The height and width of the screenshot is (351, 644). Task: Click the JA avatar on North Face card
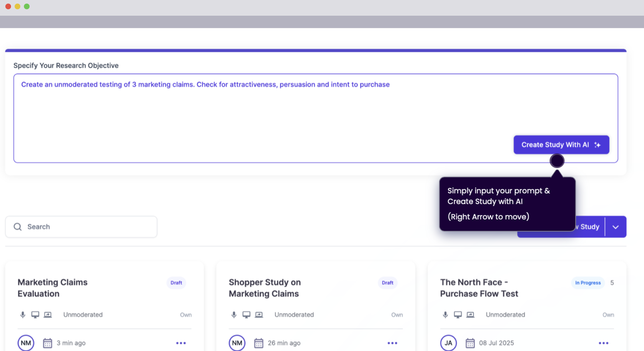click(448, 343)
